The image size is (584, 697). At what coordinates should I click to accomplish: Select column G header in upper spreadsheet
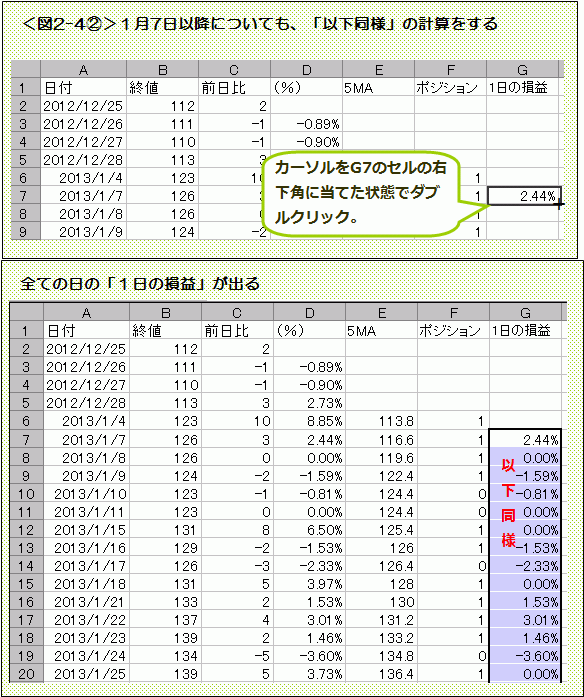[x=522, y=70]
